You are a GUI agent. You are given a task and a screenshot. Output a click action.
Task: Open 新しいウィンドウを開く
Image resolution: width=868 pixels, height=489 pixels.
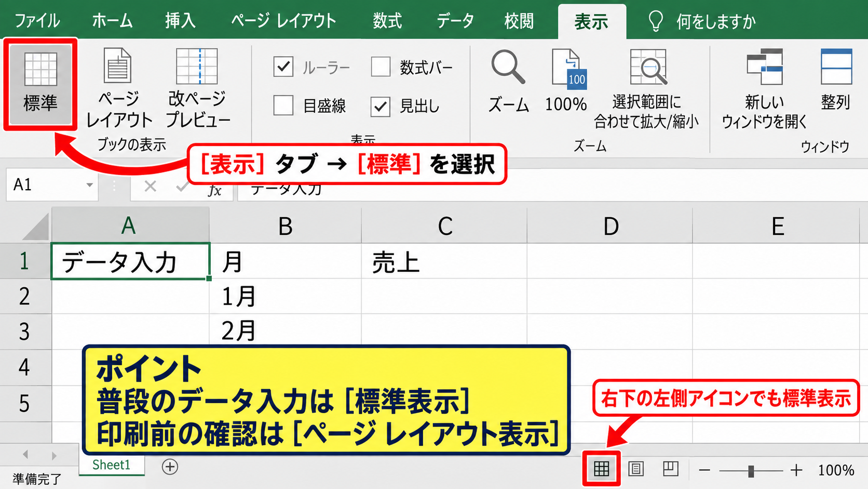(x=764, y=88)
